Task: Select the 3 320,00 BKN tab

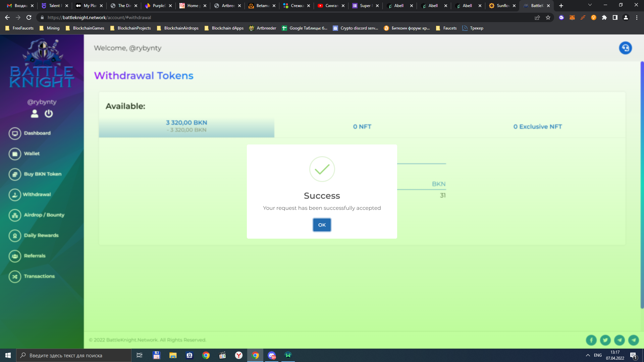Action: pos(186,126)
